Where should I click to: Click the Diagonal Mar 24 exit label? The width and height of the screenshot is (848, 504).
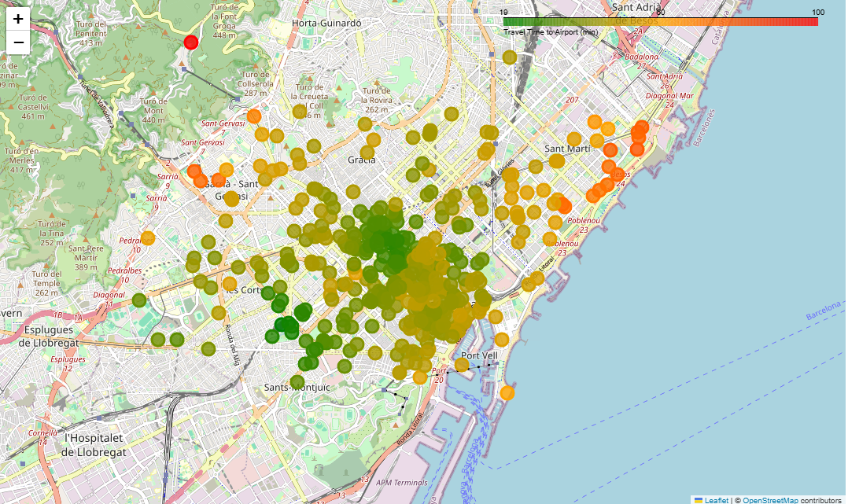pos(669,100)
